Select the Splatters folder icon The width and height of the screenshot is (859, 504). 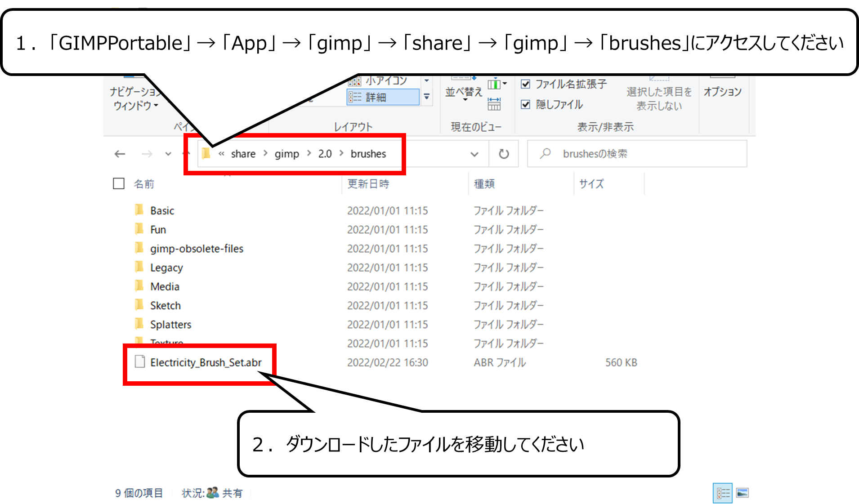[x=139, y=324]
